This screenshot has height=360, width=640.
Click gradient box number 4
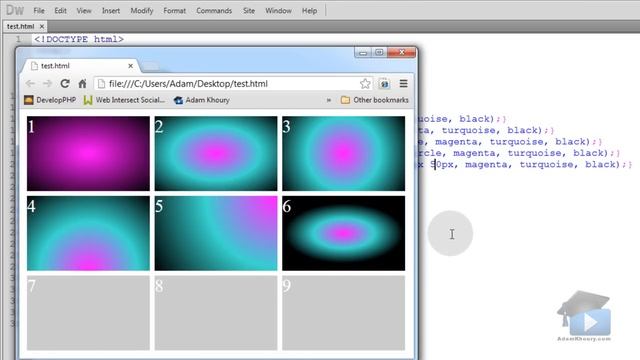coord(88,233)
